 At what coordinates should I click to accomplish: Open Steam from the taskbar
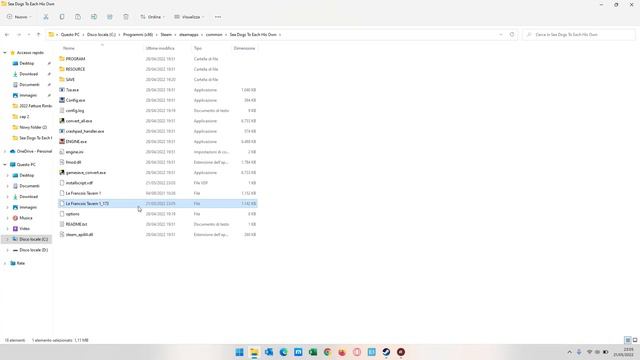[x=386, y=352]
